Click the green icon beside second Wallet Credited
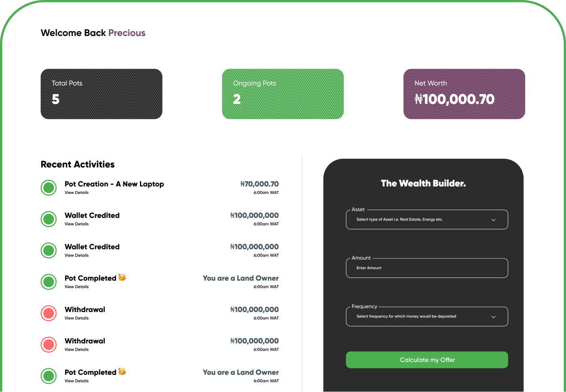 click(x=48, y=251)
